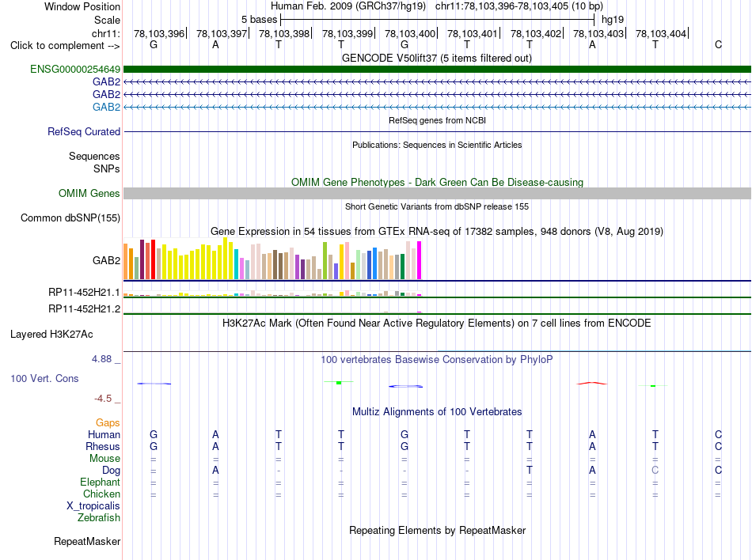
Task: Click the chr11: ruler label
Action: pos(106,33)
